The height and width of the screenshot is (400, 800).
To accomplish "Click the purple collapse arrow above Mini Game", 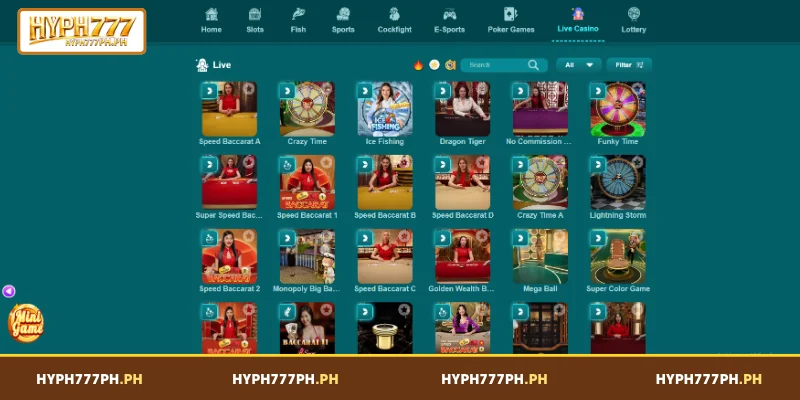I will (x=9, y=291).
